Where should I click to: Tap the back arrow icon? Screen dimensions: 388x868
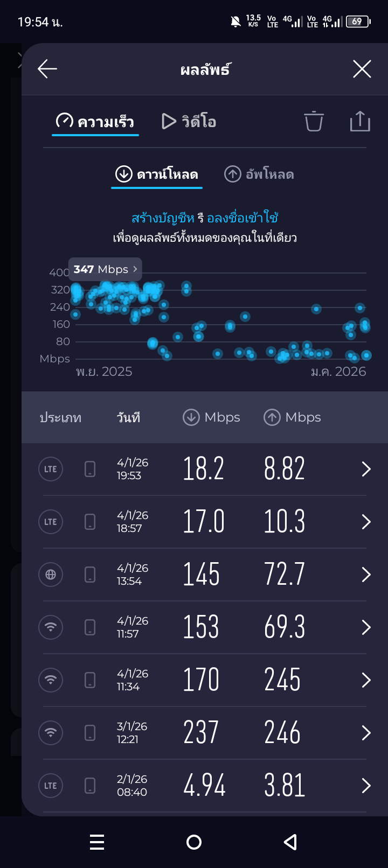pos(47,69)
